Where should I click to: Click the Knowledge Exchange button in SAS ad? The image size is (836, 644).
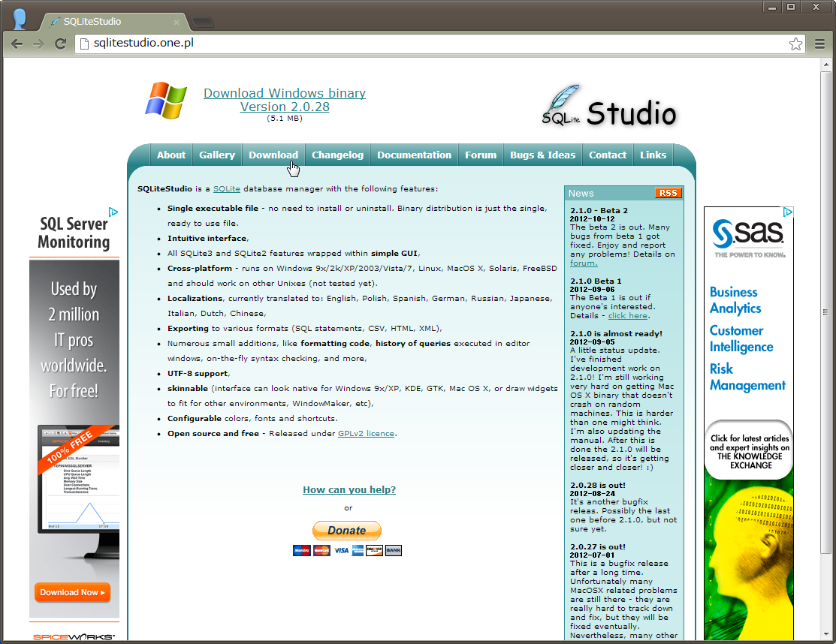[749, 450]
